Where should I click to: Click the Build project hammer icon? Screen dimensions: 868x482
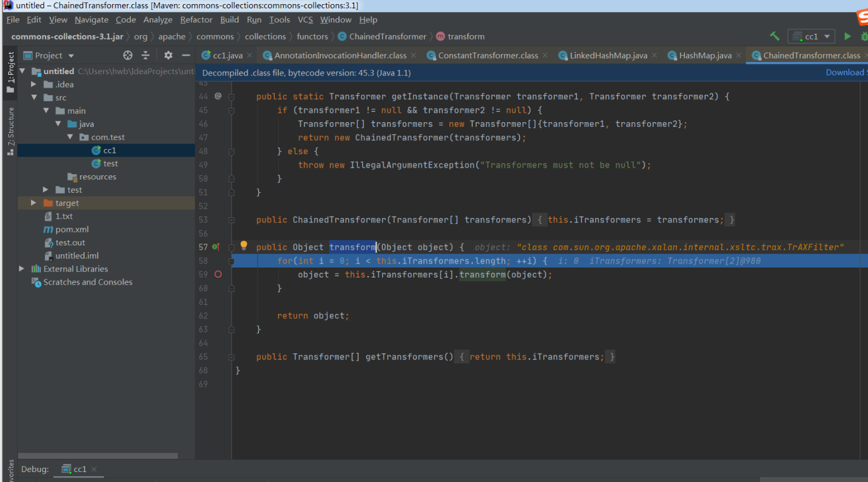pos(774,36)
